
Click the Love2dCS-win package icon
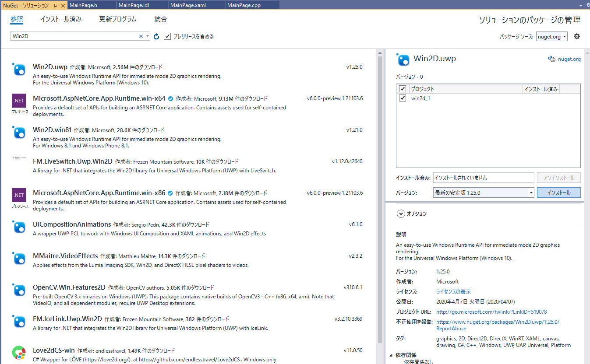click(19, 353)
